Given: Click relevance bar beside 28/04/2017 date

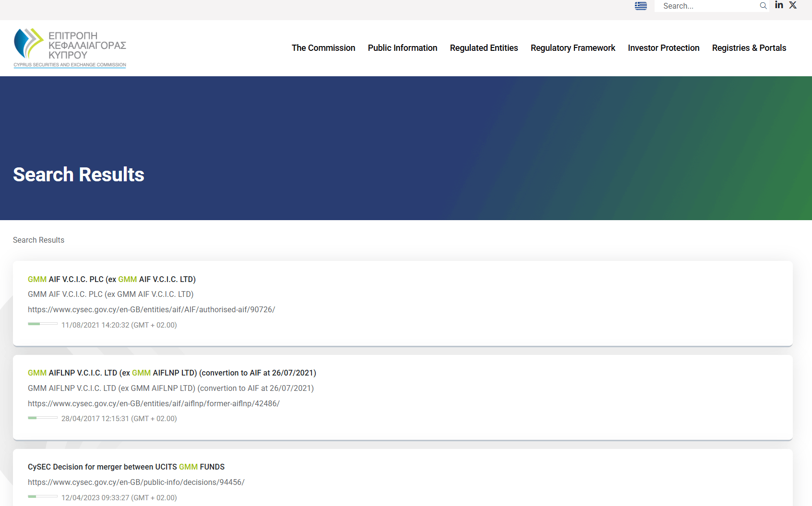Looking at the screenshot, I should tap(43, 418).
